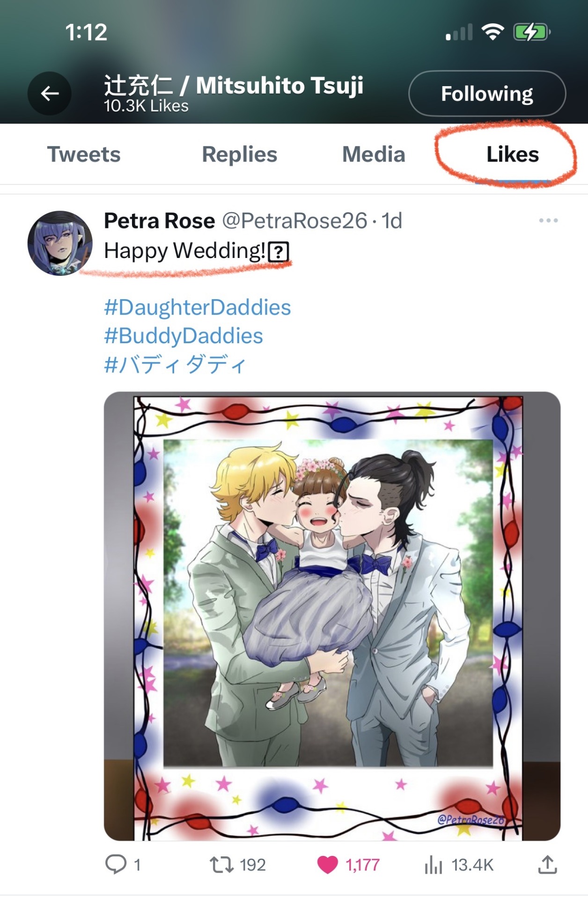Open tweet view analytics icon
Viewport: 588px width, 899px height.
[434, 864]
